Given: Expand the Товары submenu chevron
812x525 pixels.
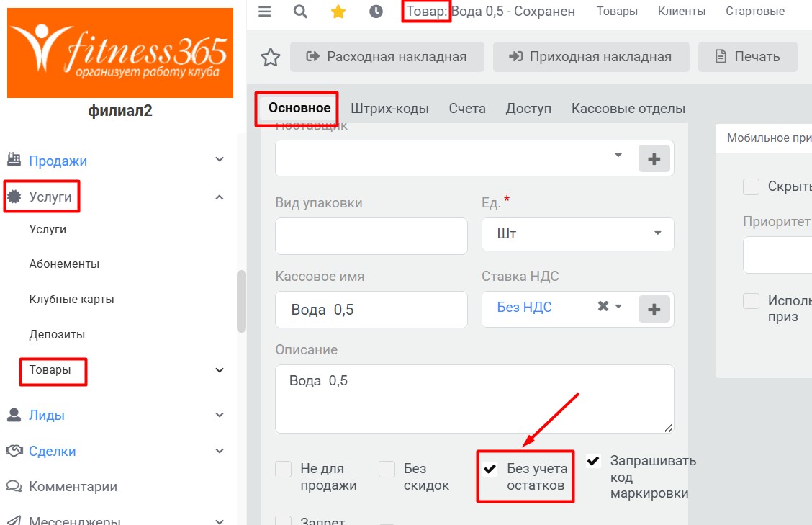Looking at the screenshot, I should pos(220,370).
